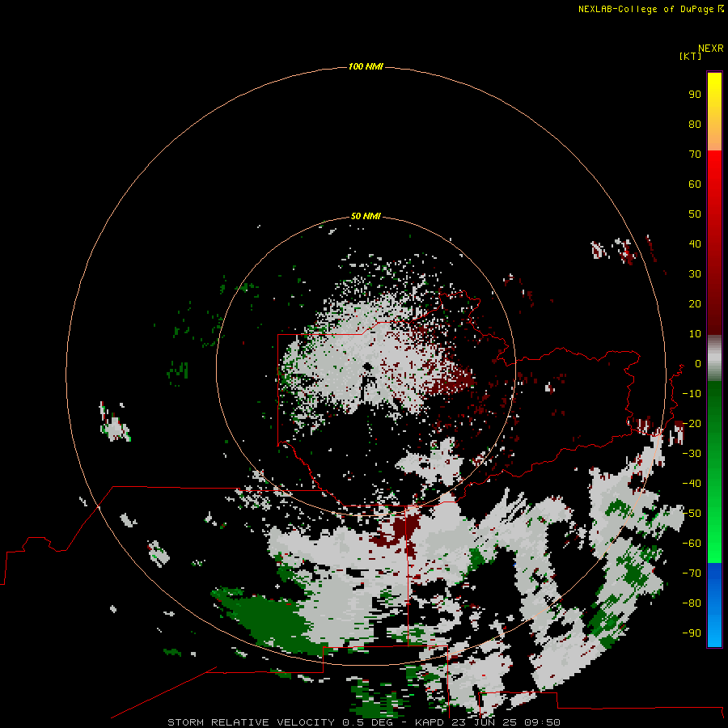Click the 90 value on the velocity scale
728x728 pixels.
point(695,95)
